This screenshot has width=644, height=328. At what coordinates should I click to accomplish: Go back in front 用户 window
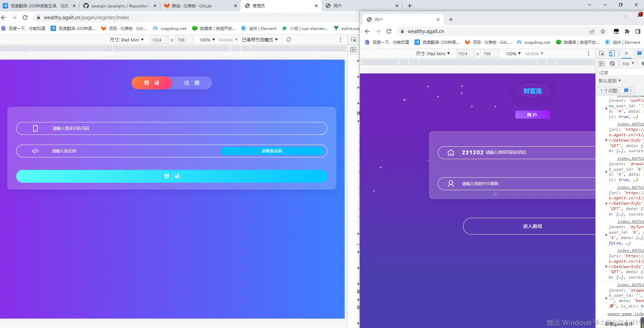coord(367,31)
